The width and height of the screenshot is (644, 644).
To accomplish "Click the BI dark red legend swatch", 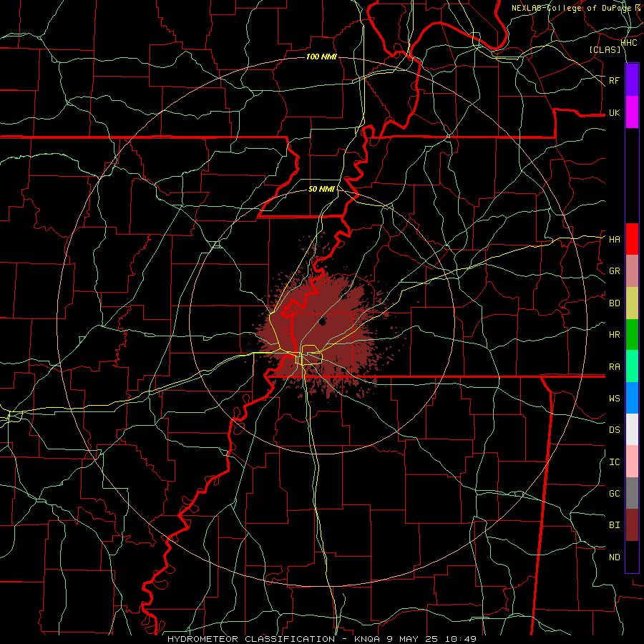I will [632, 525].
